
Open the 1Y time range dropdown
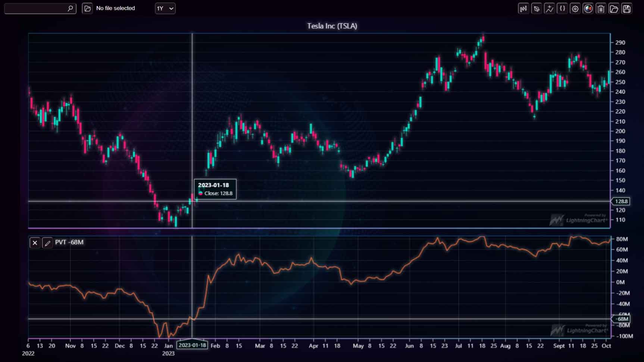(165, 8)
